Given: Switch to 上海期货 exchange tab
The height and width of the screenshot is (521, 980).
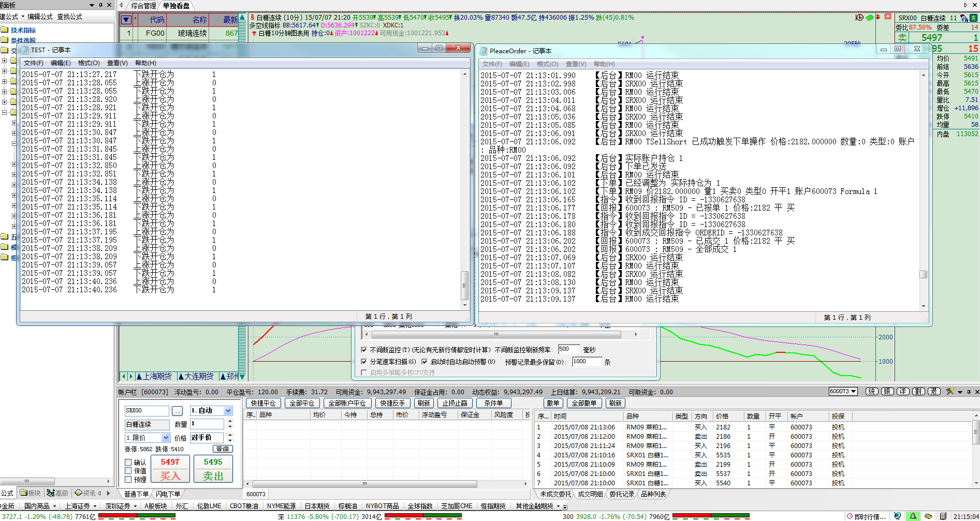Looking at the screenshot, I should (x=154, y=376).
